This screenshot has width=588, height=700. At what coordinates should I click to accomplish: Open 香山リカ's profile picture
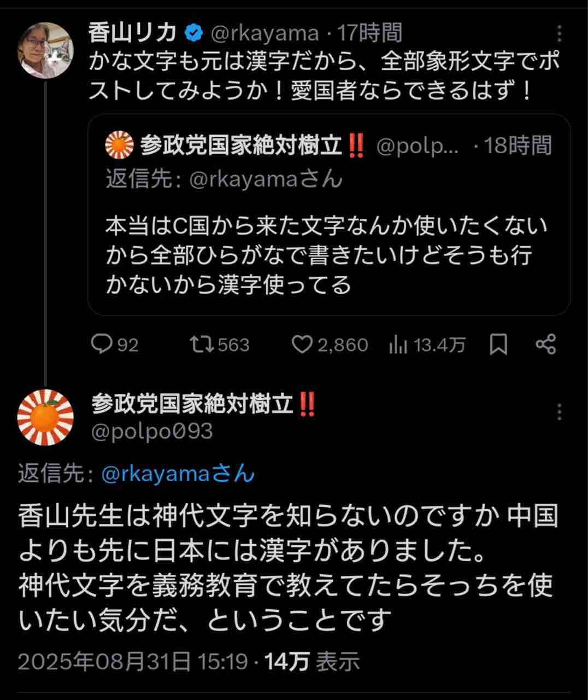click(46, 51)
